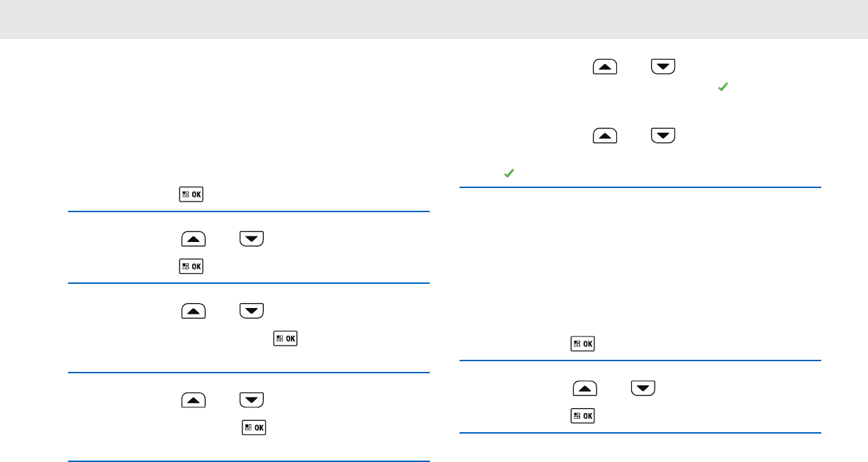
Task: Click the first OK button in right column
Action: (582, 344)
